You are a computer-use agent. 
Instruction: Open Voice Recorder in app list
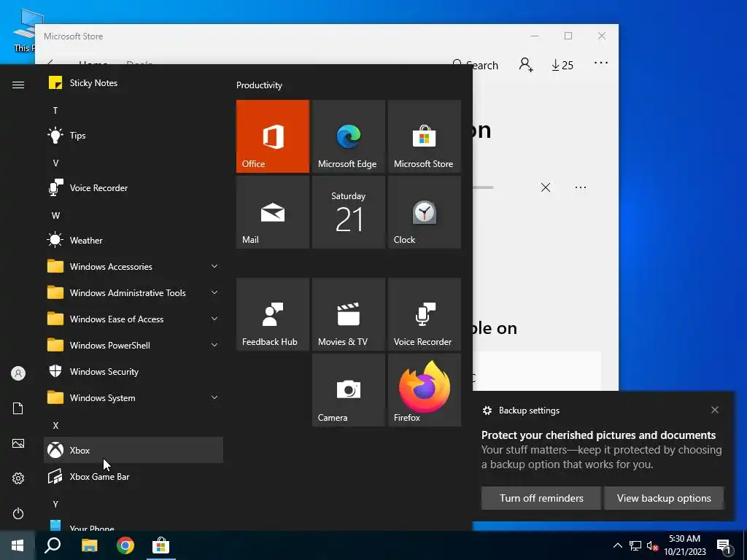tap(133, 187)
